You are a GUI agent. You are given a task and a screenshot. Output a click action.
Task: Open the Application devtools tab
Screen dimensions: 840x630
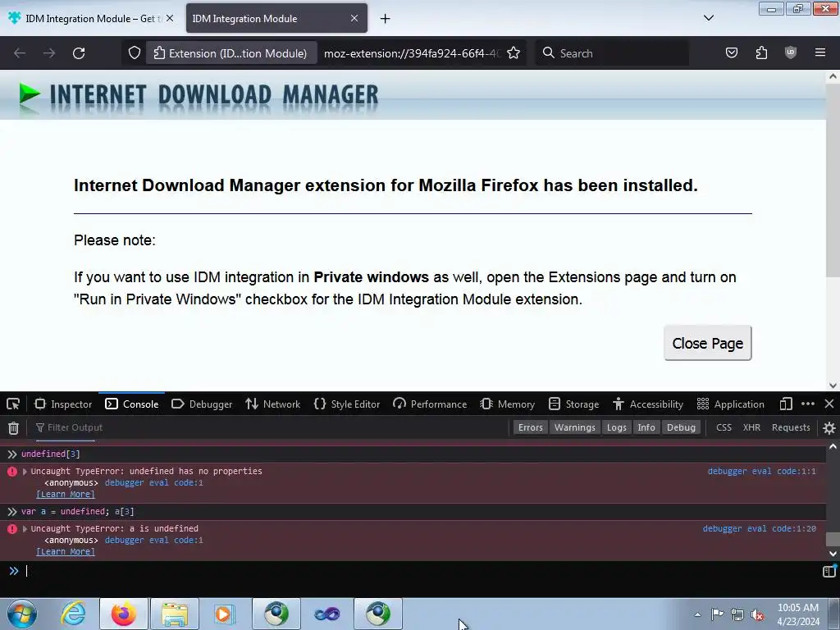click(x=731, y=404)
